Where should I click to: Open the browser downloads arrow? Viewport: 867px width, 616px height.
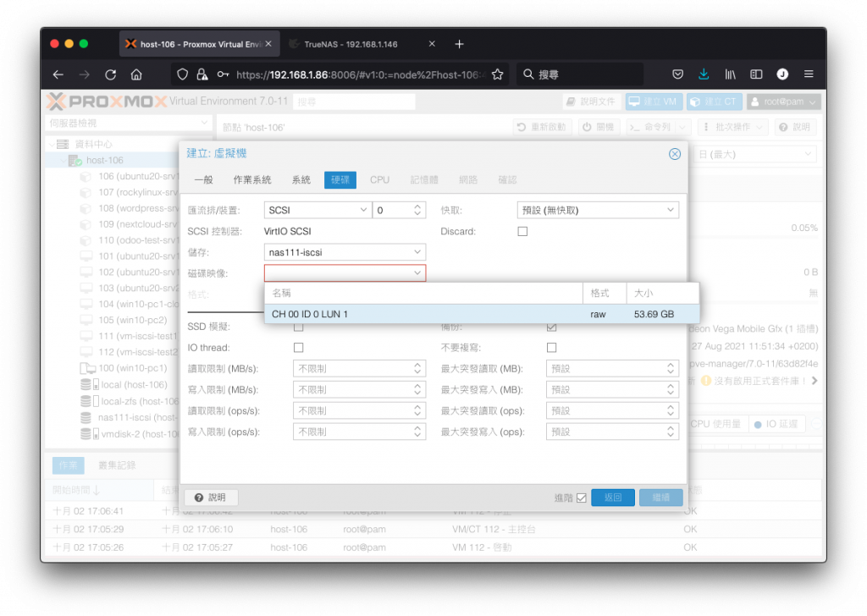tap(704, 74)
